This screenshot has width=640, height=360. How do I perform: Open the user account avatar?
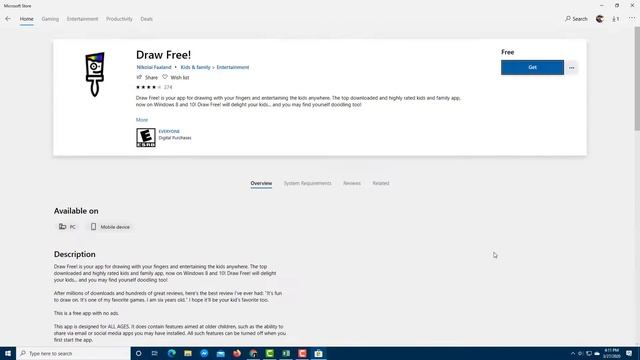pyautogui.click(x=600, y=19)
